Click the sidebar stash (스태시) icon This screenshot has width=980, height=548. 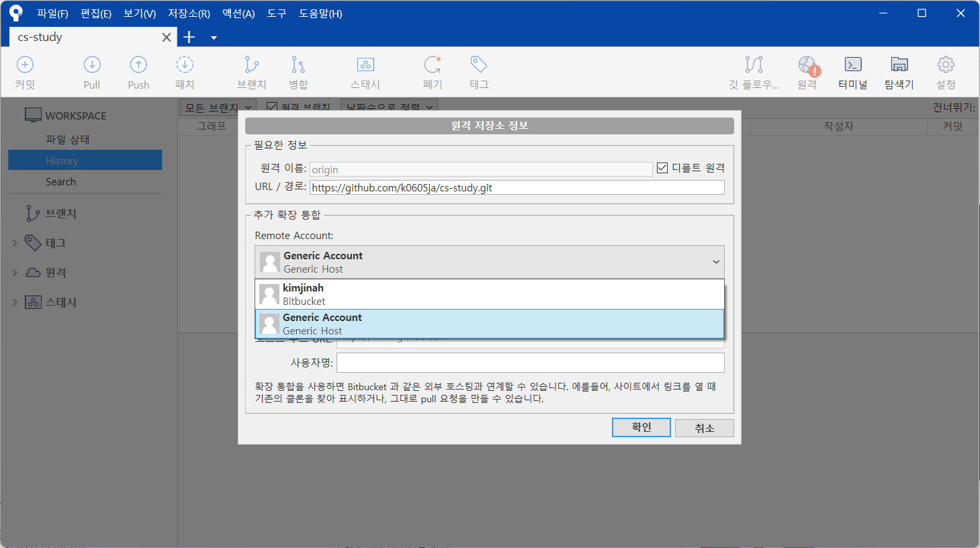tap(33, 302)
